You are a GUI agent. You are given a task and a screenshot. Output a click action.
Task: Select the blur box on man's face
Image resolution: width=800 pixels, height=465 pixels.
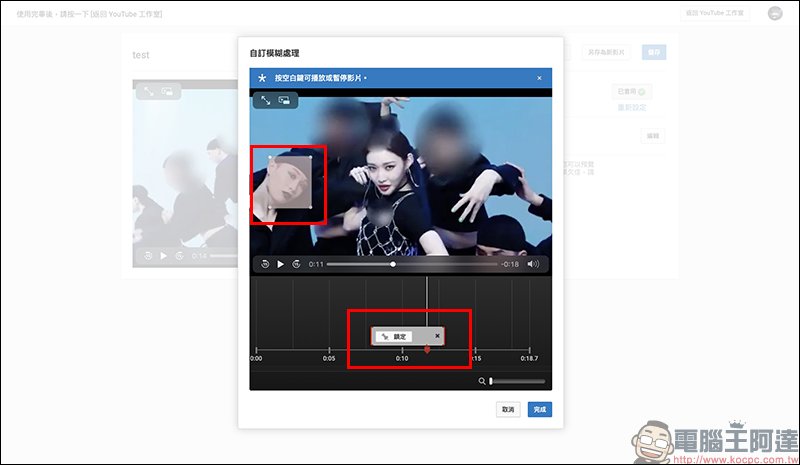(x=290, y=182)
